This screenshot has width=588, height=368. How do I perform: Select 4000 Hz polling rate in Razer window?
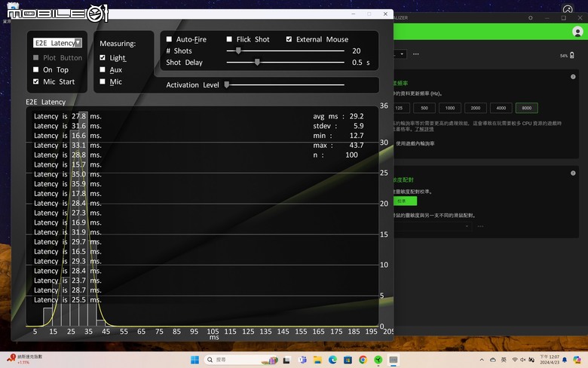click(501, 108)
